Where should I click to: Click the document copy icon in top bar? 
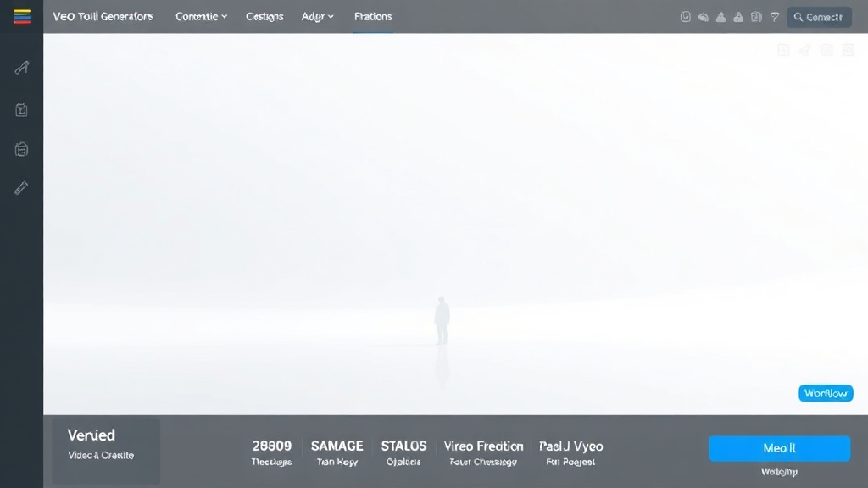[756, 17]
